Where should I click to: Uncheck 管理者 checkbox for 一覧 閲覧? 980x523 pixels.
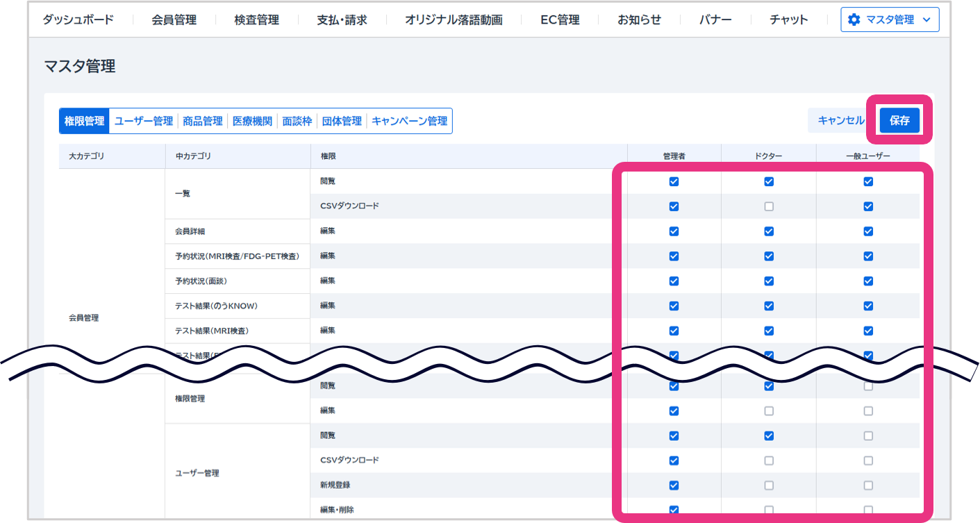pos(674,181)
